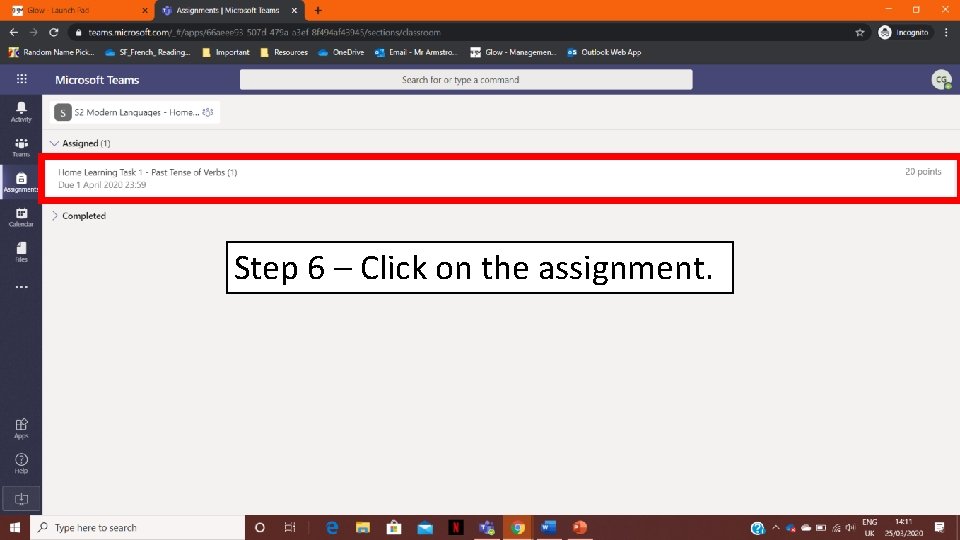This screenshot has width=960, height=540.
Task: Open the Activity feed in sidebar
Action: point(21,112)
